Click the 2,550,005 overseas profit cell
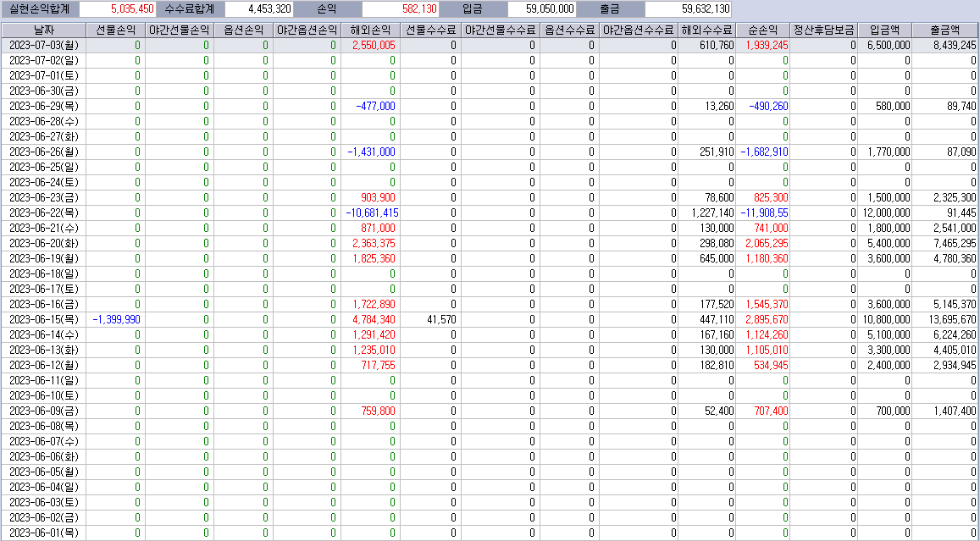980x541 pixels. pyautogui.click(x=373, y=45)
